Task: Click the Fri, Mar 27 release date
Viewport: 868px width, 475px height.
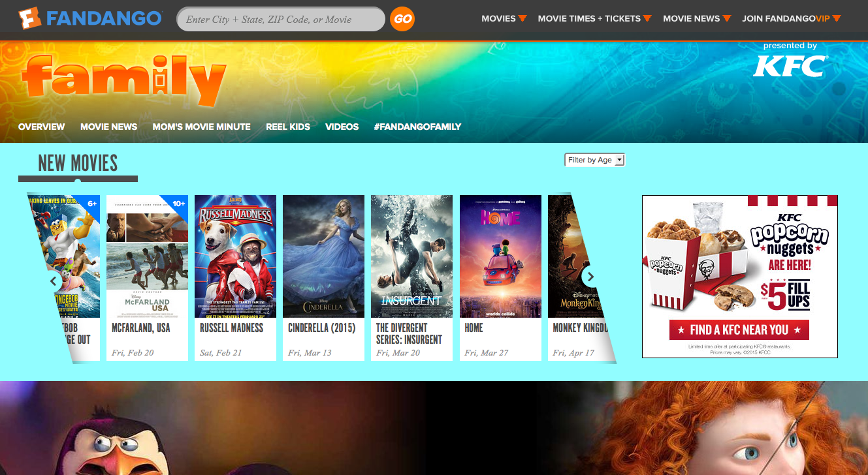Action: point(486,353)
